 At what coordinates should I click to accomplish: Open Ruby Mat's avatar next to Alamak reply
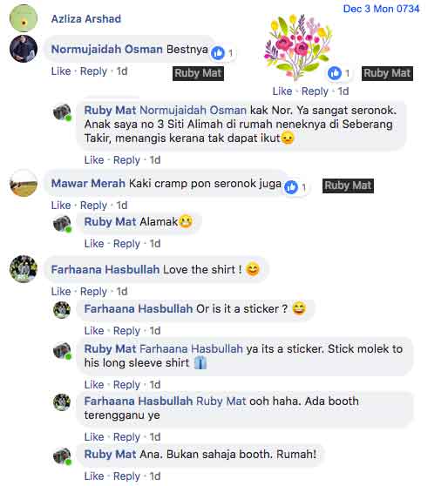click(x=62, y=224)
